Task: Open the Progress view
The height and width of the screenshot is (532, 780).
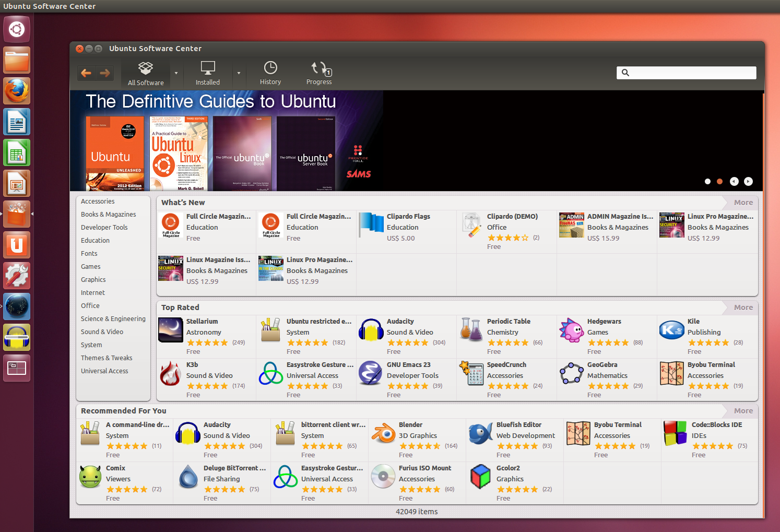Action: (x=319, y=74)
